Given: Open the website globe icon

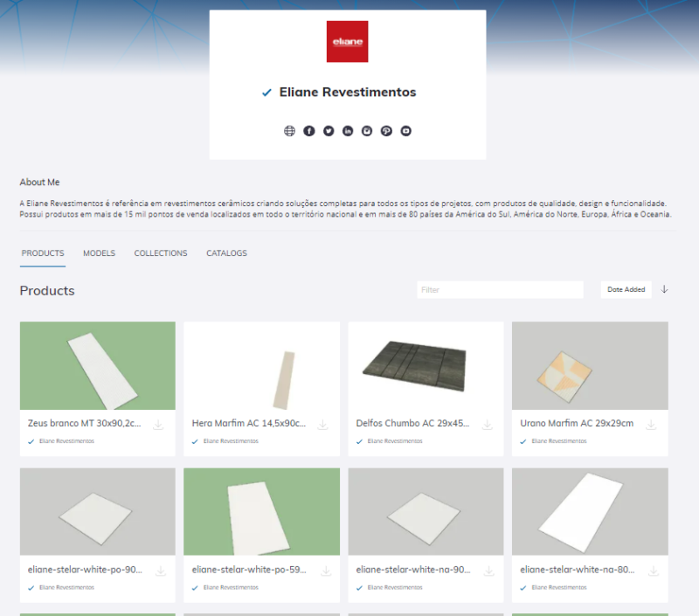Looking at the screenshot, I should pyautogui.click(x=290, y=131).
